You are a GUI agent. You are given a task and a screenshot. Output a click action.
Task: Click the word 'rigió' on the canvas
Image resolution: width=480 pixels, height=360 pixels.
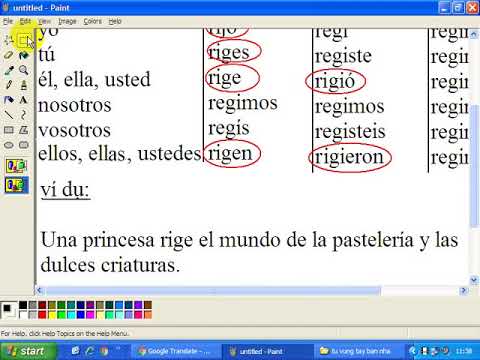click(x=335, y=81)
